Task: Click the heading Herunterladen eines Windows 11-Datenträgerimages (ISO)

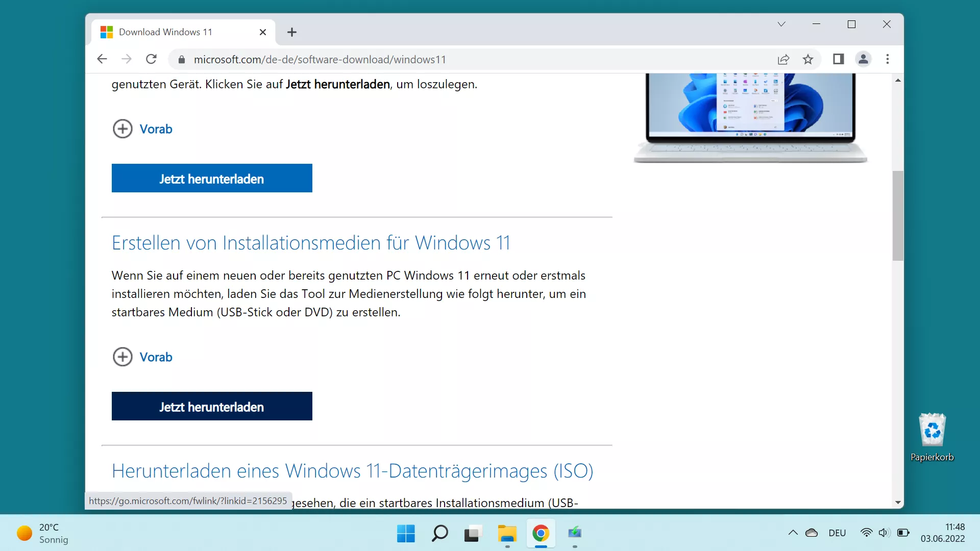Action: [352, 471]
